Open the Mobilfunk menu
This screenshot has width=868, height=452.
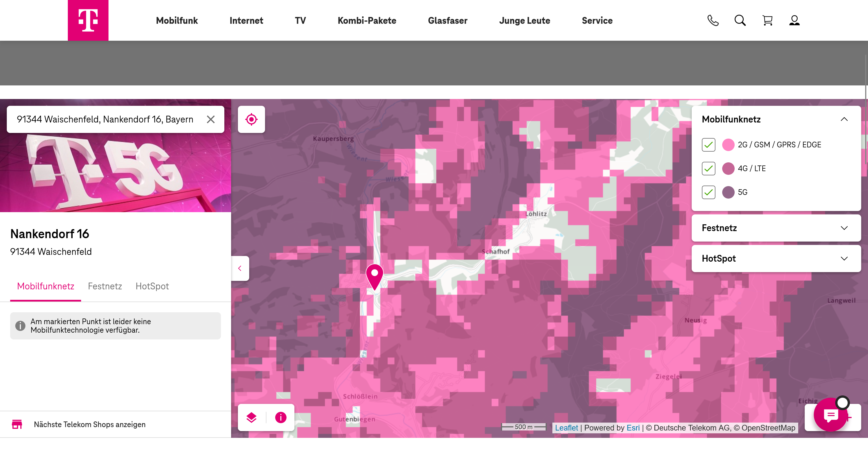coord(177,21)
